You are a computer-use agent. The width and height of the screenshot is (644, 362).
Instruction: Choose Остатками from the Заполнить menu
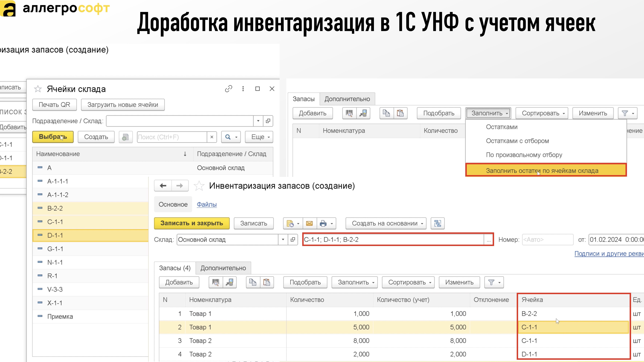click(x=546, y=127)
